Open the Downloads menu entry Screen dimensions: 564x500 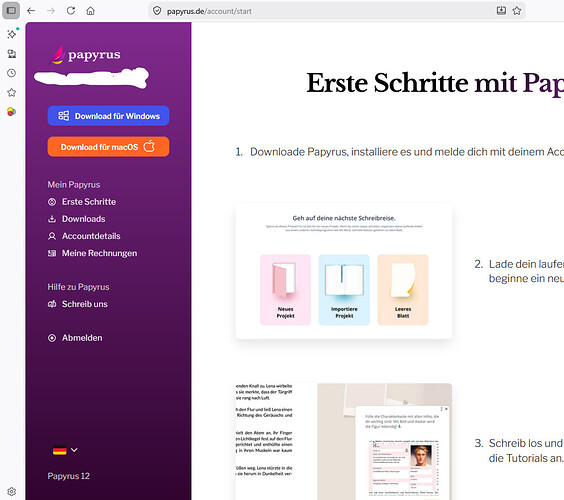[83, 219]
